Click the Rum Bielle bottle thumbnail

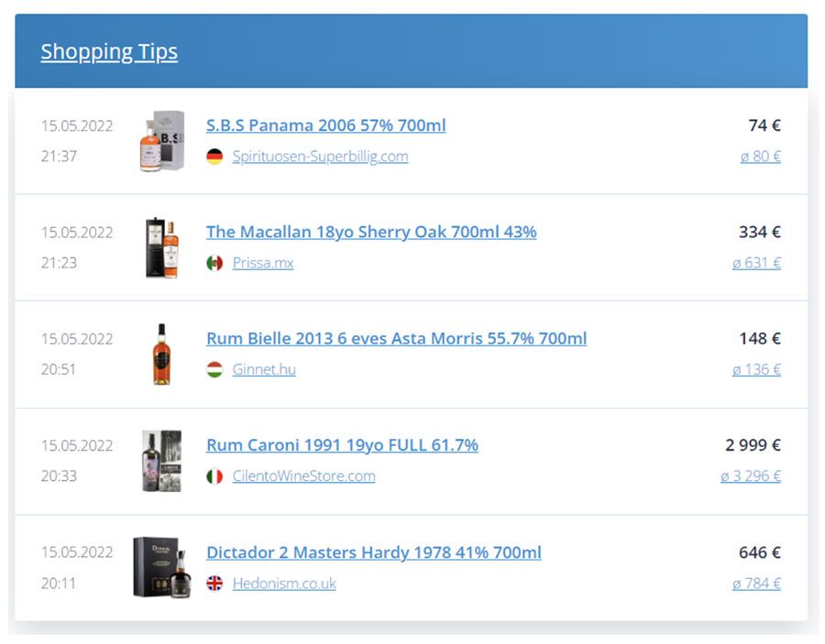161,355
